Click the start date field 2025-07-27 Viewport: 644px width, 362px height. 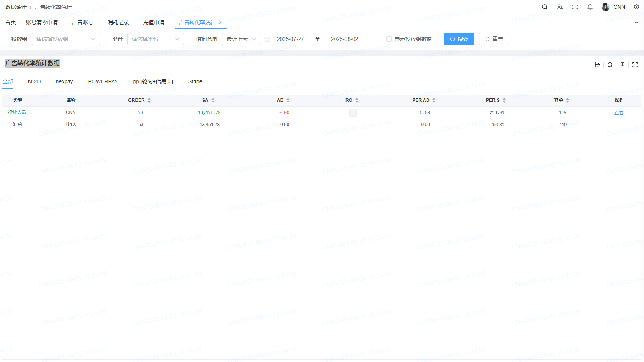click(290, 39)
